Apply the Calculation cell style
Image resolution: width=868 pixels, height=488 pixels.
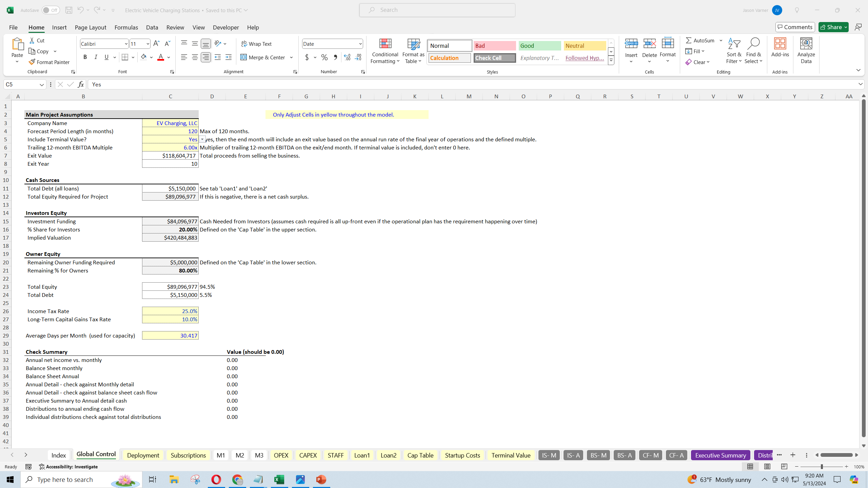pos(450,58)
